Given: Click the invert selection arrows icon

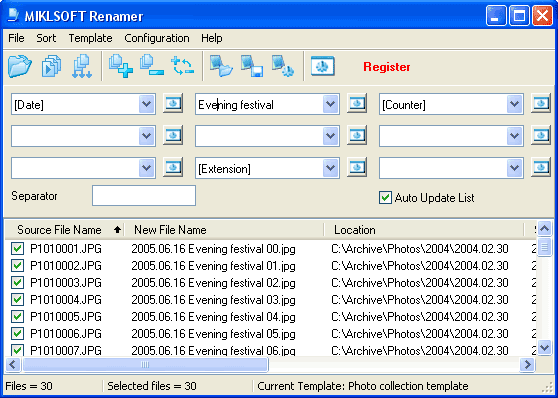Looking at the screenshot, I should [183, 66].
